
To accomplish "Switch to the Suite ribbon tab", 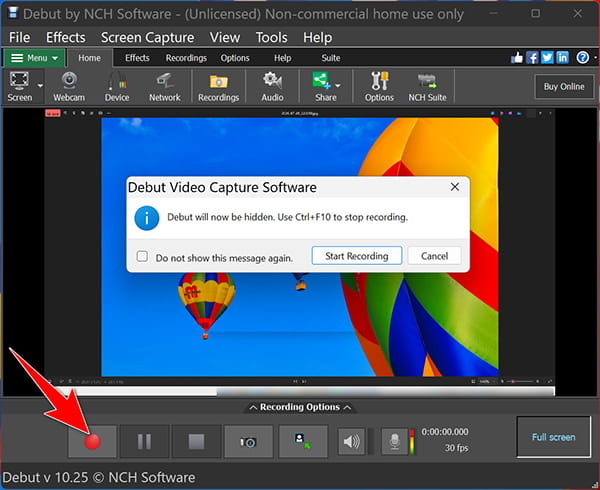I will (x=331, y=58).
